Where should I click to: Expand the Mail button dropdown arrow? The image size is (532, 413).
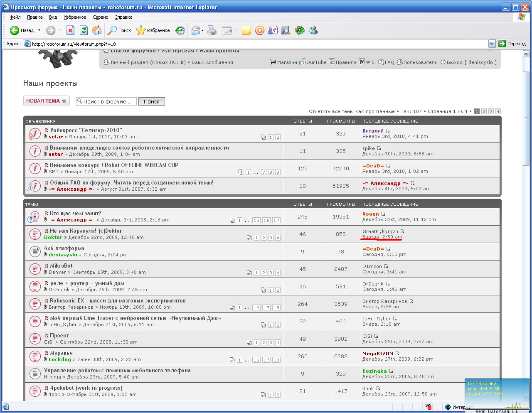(x=203, y=30)
